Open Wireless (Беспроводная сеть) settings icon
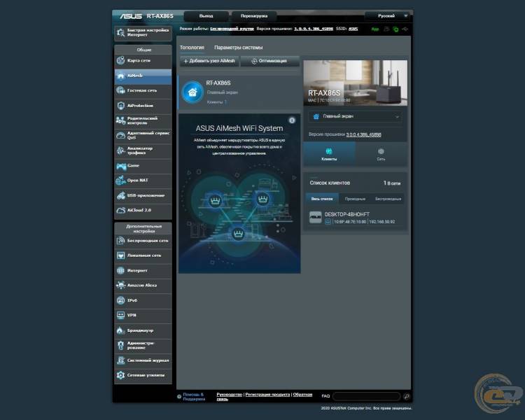Image resolution: width=525 pixels, height=420 pixels. [120, 241]
